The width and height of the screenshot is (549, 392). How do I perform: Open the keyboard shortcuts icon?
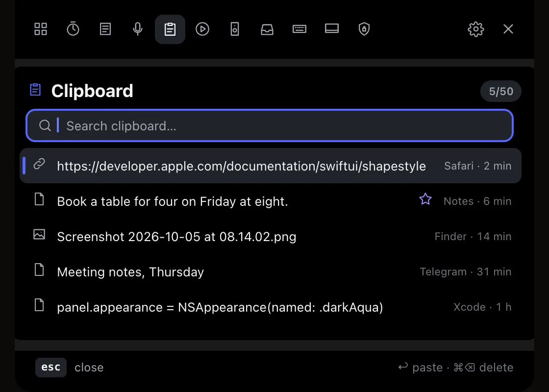pos(299,29)
